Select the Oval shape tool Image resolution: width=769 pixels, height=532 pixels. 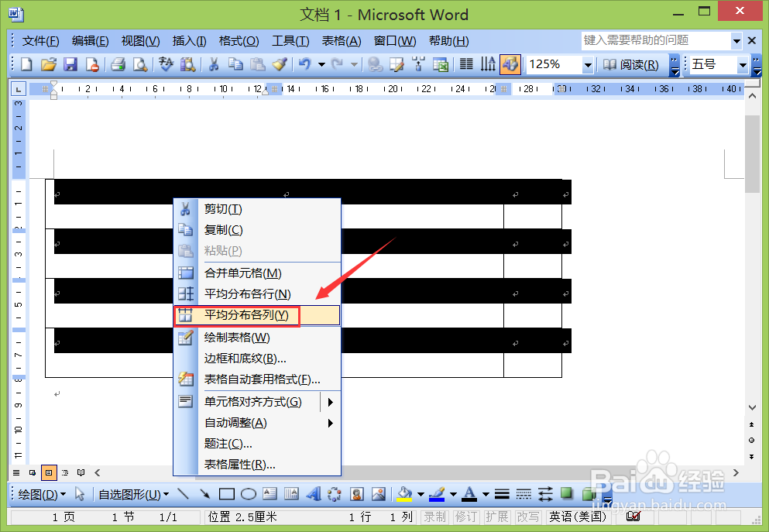click(x=248, y=494)
